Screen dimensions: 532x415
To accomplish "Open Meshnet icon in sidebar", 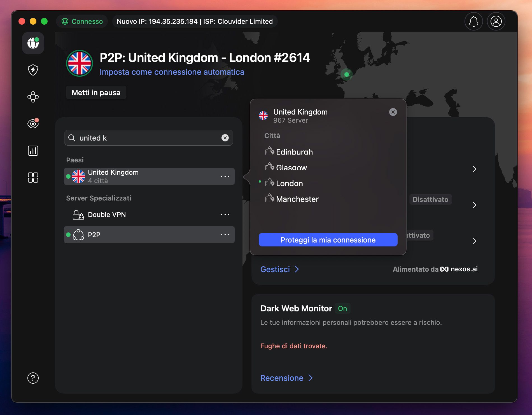I will [33, 97].
